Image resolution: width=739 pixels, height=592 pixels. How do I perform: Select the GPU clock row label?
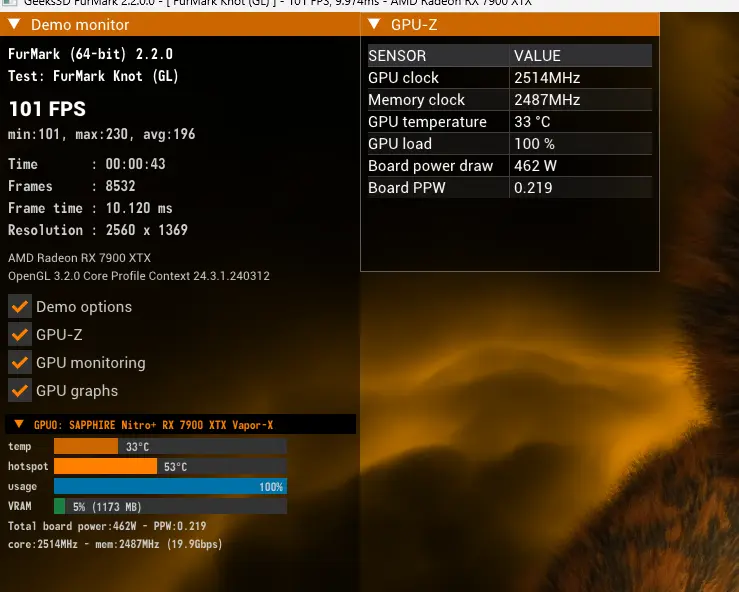[403, 78]
